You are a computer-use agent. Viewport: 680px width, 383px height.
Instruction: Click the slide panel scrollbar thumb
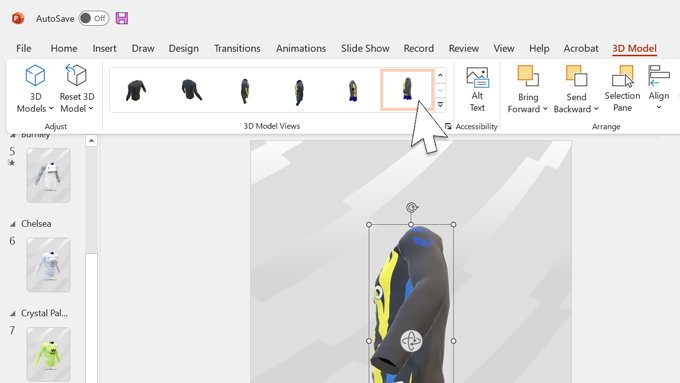click(x=91, y=318)
